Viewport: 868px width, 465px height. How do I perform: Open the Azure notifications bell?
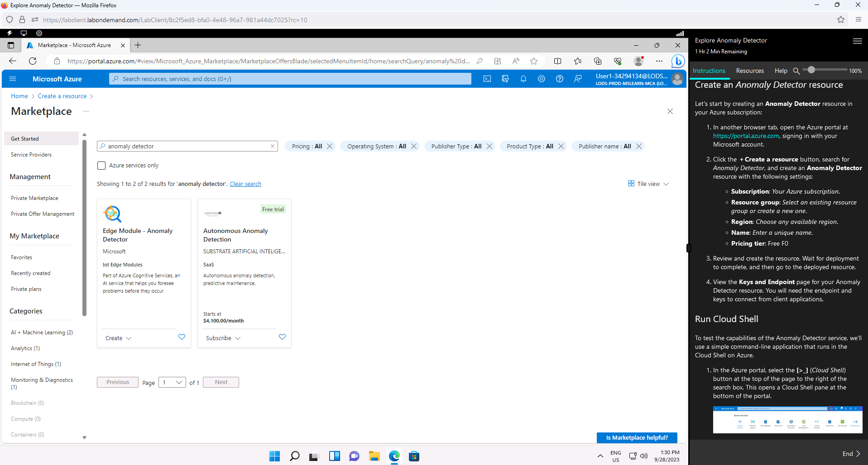(523, 79)
